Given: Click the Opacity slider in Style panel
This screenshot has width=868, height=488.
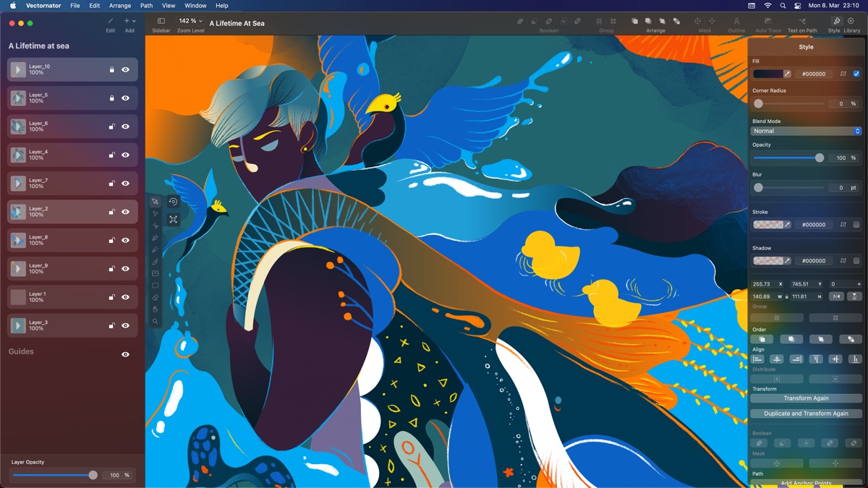Looking at the screenshot, I should pyautogui.click(x=788, y=158).
